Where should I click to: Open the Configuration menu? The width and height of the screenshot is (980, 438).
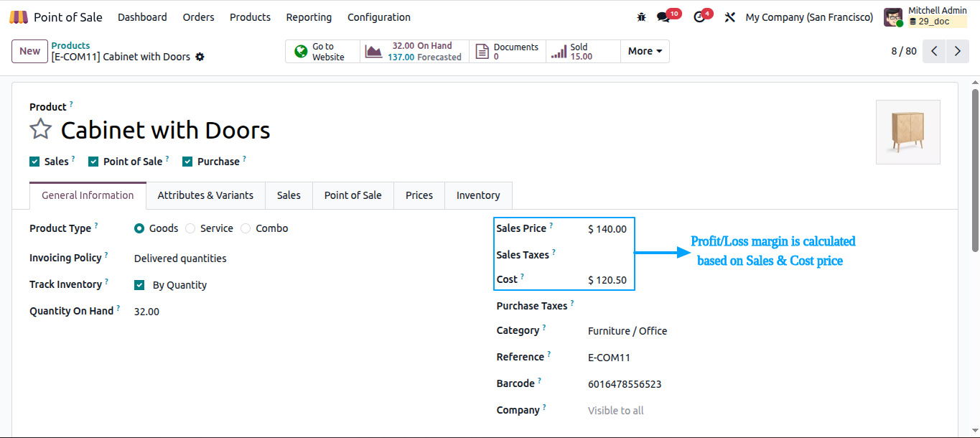point(379,17)
